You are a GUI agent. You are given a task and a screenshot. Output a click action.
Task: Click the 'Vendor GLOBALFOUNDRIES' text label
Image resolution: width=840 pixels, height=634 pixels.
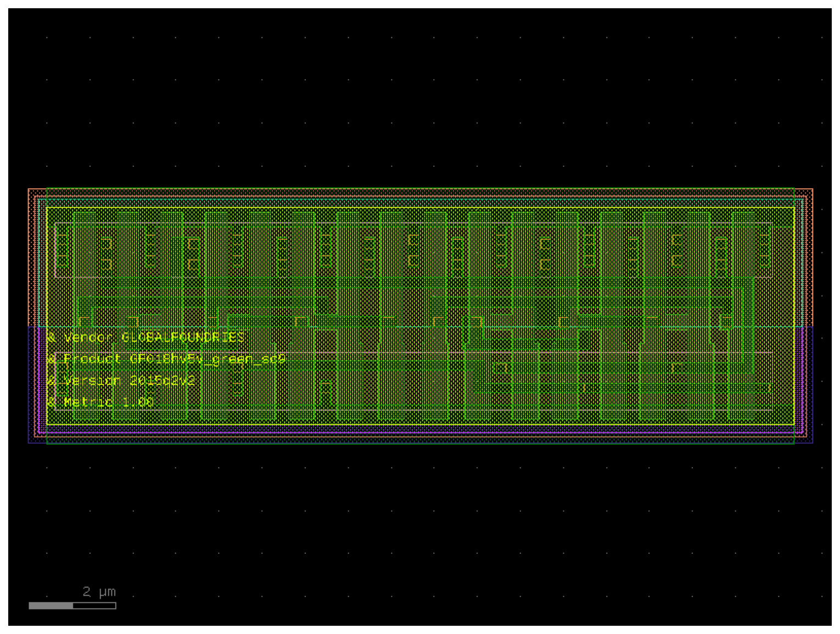click(154, 337)
